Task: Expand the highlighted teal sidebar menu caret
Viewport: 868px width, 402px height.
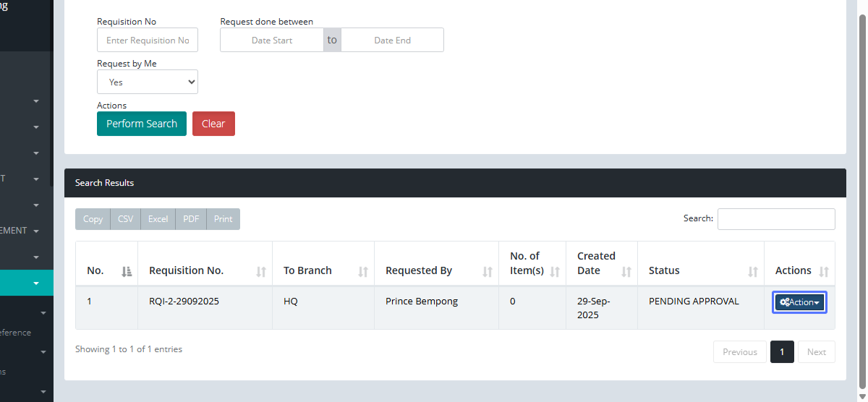Action: (x=36, y=283)
